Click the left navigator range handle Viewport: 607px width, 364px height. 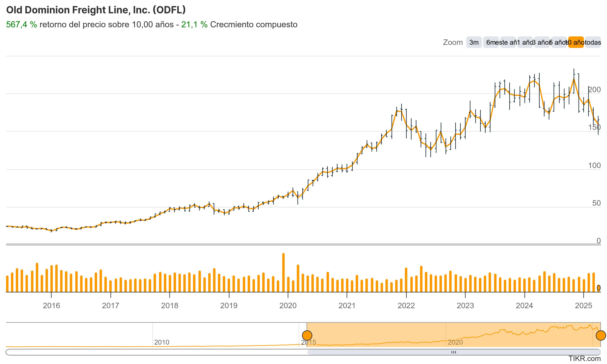click(307, 335)
